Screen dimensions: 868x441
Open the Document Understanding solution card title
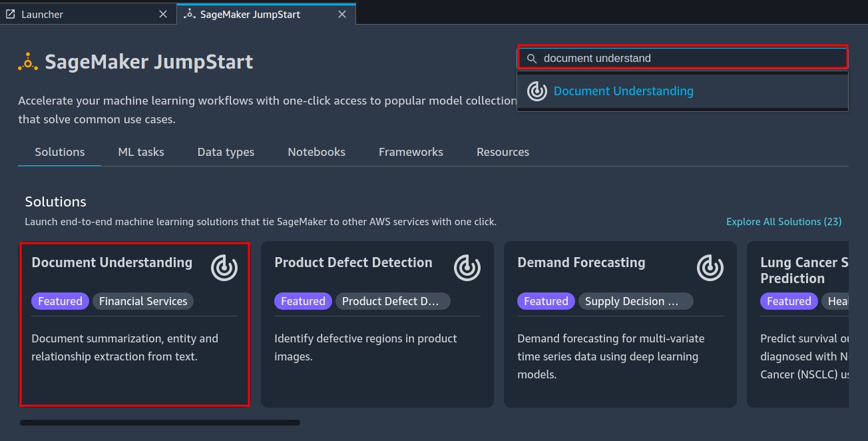point(112,262)
